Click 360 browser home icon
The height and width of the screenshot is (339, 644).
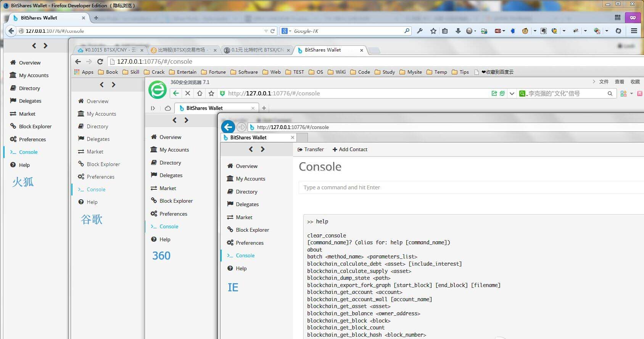click(200, 93)
